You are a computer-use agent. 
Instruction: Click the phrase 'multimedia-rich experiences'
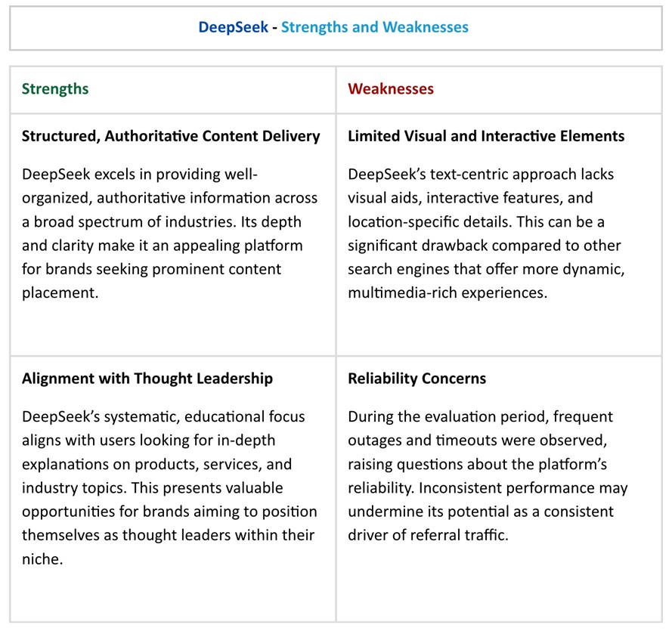(x=447, y=293)
